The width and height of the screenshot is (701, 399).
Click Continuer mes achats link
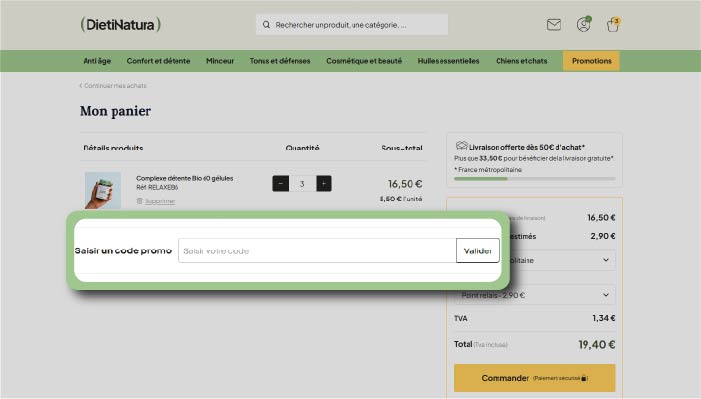pyautogui.click(x=113, y=85)
